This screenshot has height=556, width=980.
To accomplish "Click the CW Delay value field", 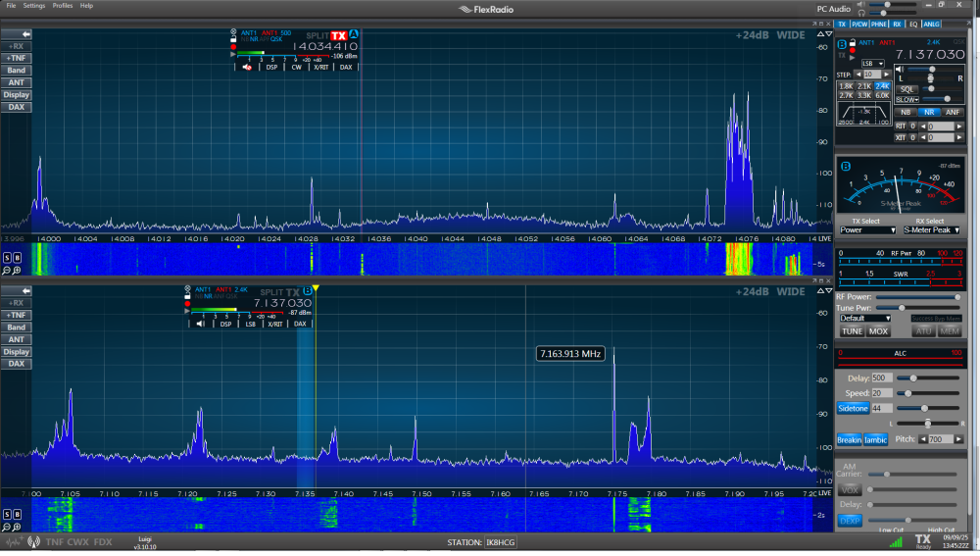I will (882, 379).
